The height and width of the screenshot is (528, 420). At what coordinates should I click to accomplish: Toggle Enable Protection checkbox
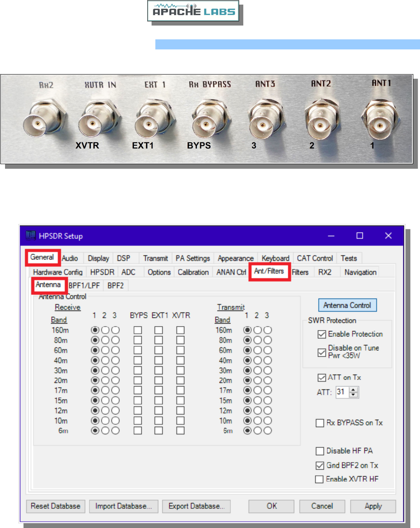[322, 334]
